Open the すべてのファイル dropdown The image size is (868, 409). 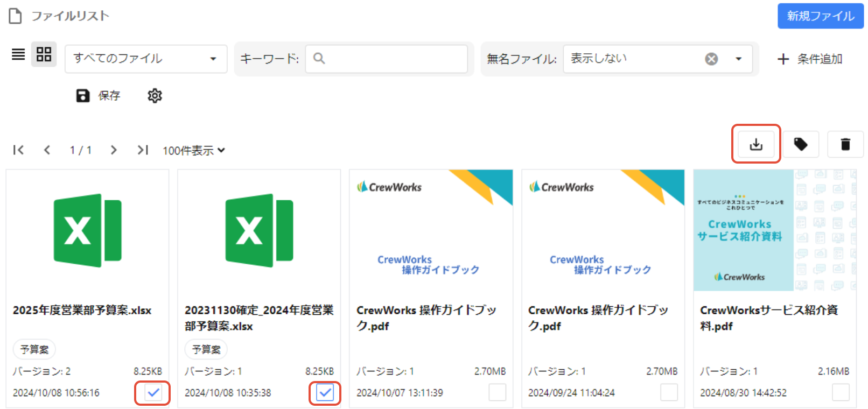pos(146,59)
